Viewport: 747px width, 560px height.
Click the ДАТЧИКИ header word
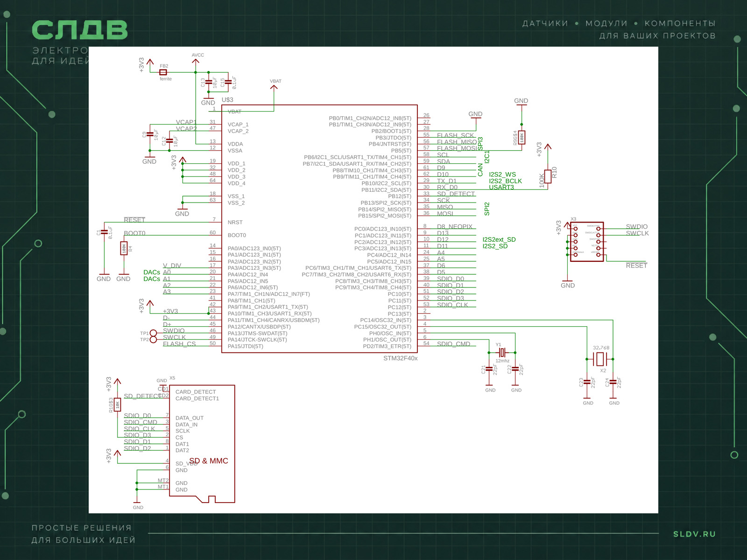pyautogui.click(x=545, y=23)
